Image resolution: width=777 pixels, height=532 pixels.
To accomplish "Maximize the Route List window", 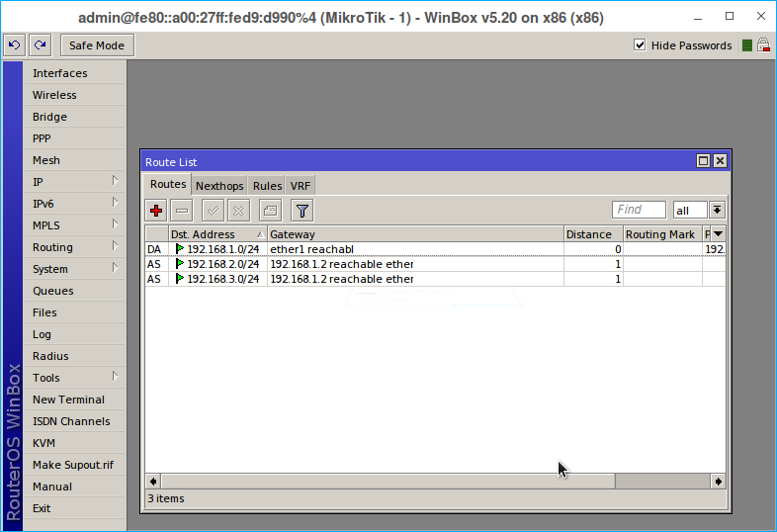I will [703, 160].
